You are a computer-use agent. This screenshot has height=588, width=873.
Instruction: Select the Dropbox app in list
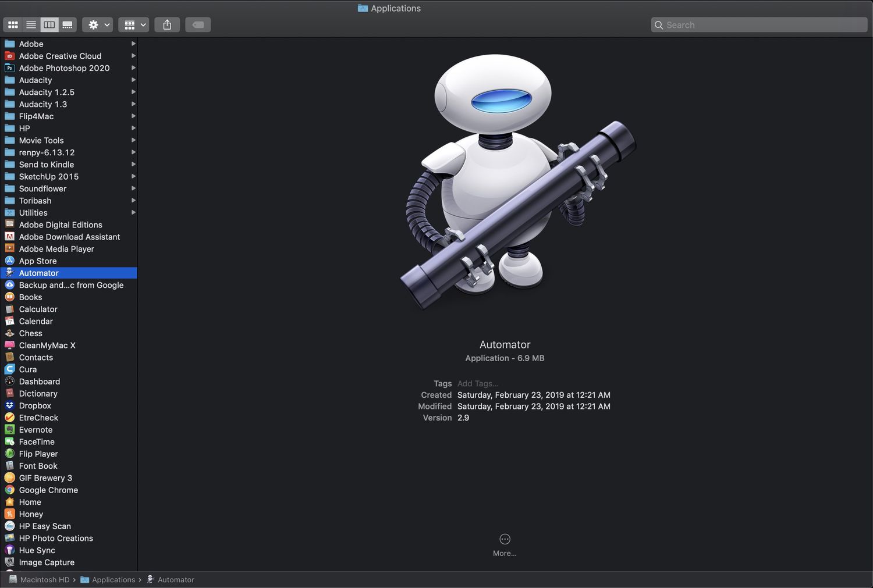coord(35,406)
